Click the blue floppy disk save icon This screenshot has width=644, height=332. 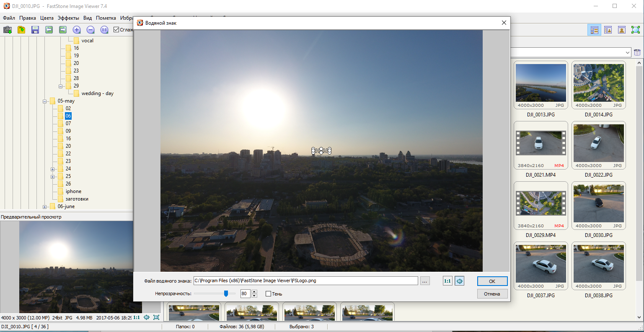[x=35, y=30]
